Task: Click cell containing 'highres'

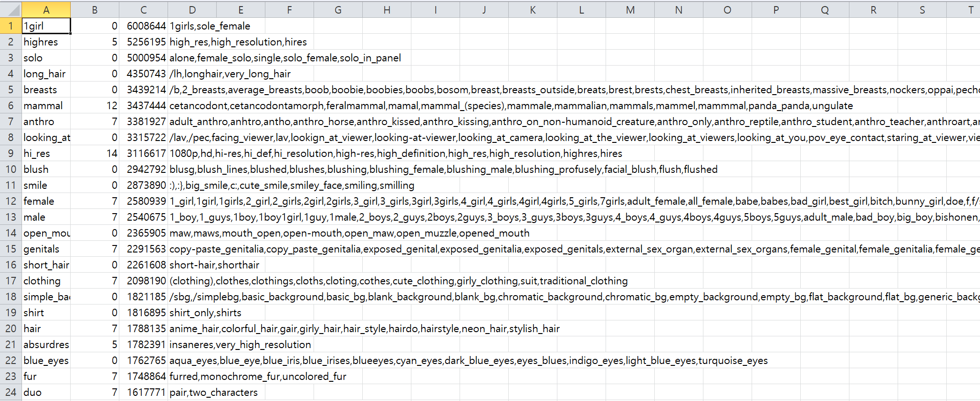Action: tap(46, 42)
